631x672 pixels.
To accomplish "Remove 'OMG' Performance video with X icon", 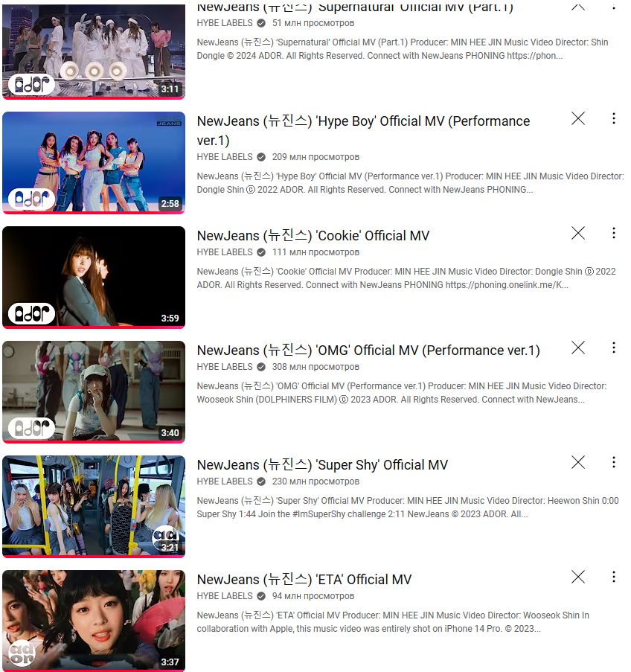I will pos(578,348).
